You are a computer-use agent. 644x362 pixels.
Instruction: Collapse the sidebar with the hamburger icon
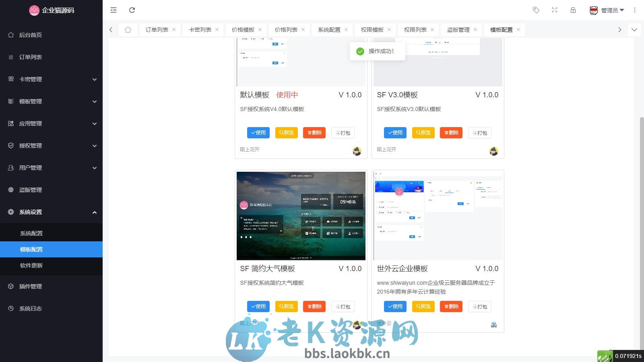pos(113,10)
